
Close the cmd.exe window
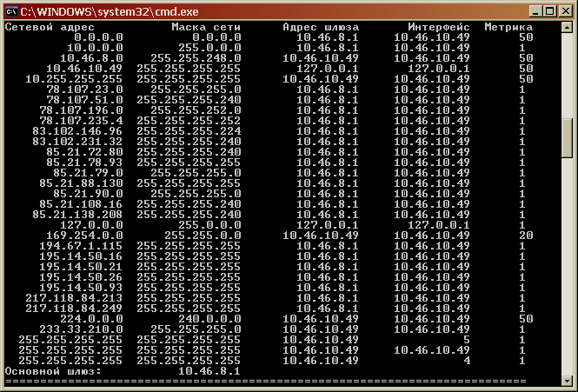point(563,10)
